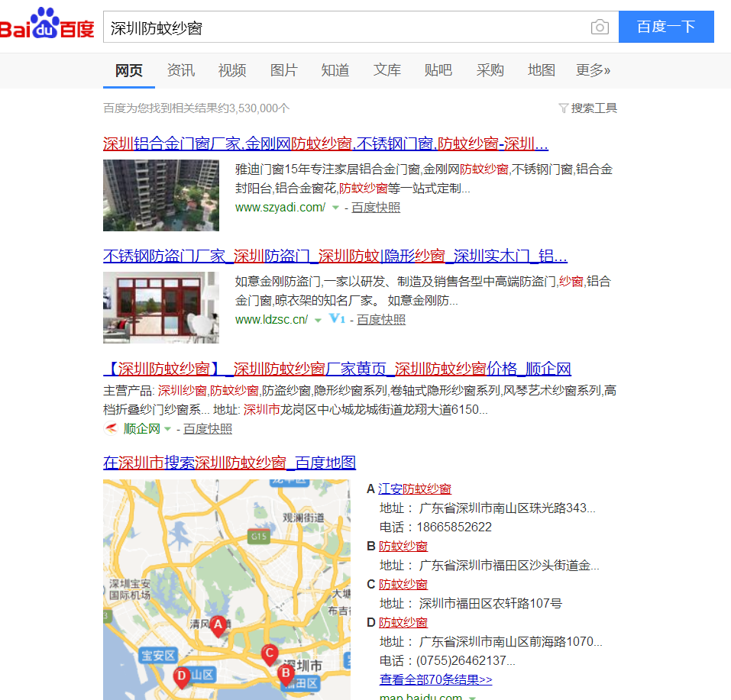This screenshot has width=731, height=700.
Task: Click the 广东省深圳市南山区前海路1070... address
Action: (510, 642)
